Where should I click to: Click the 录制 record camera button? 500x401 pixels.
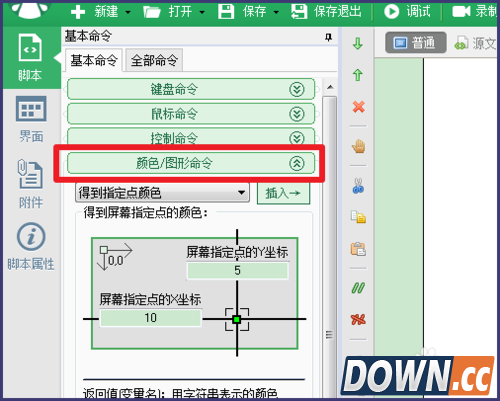tap(474, 11)
